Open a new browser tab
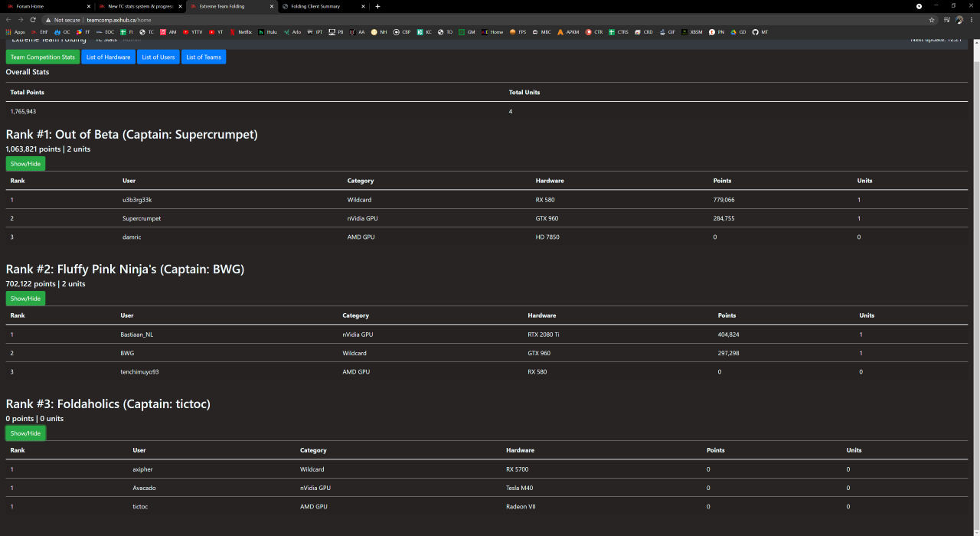The height and width of the screenshot is (536, 980). [377, 6]
